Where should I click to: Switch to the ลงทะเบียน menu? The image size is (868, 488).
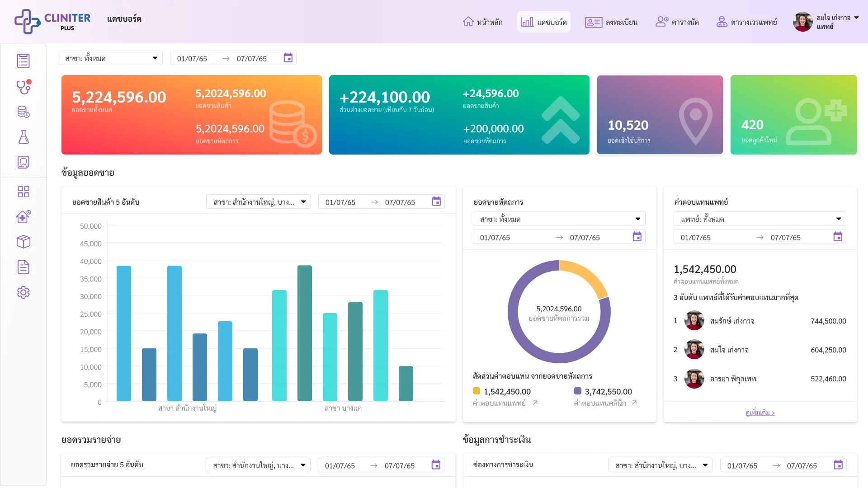(611, 22)
